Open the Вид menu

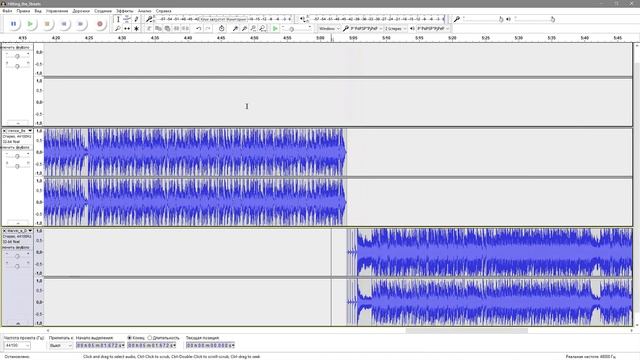[38, 11]
